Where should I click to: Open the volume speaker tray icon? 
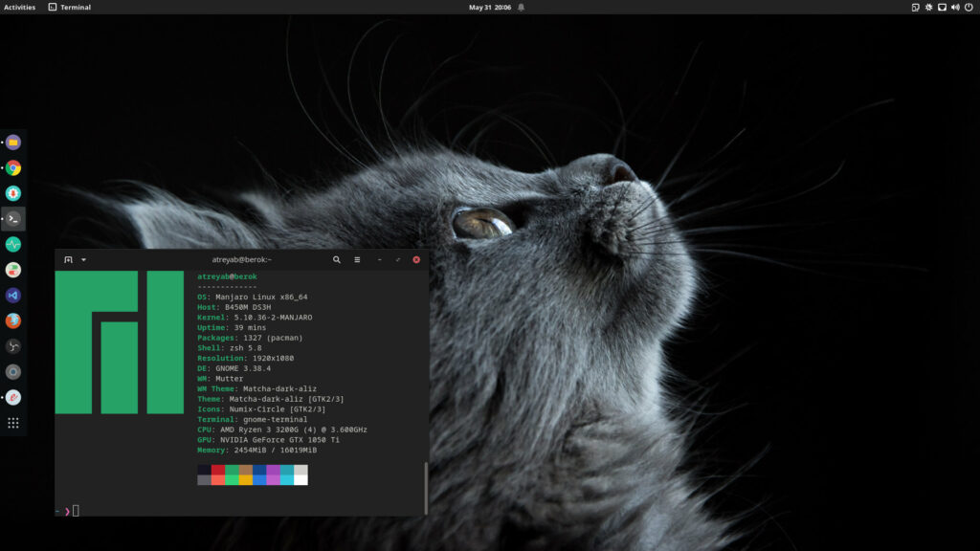(x=955, y=8)
